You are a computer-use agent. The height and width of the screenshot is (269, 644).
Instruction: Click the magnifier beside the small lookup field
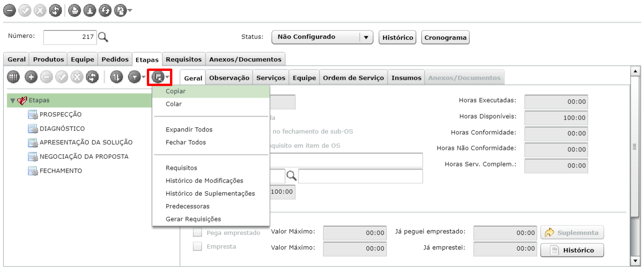292,176
